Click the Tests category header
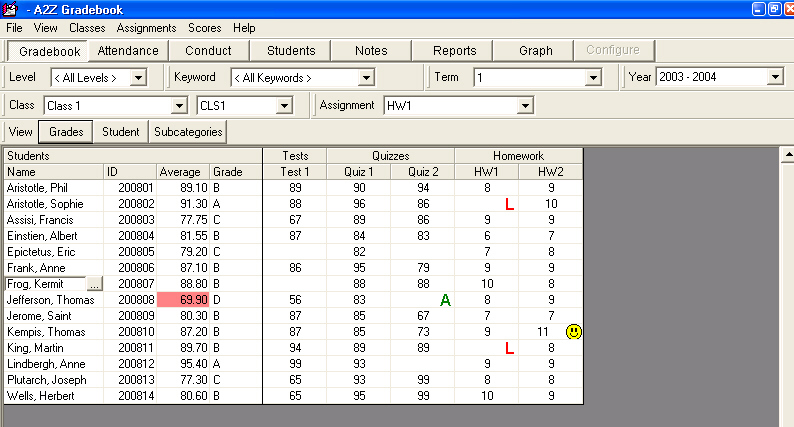 pos(295,156)
